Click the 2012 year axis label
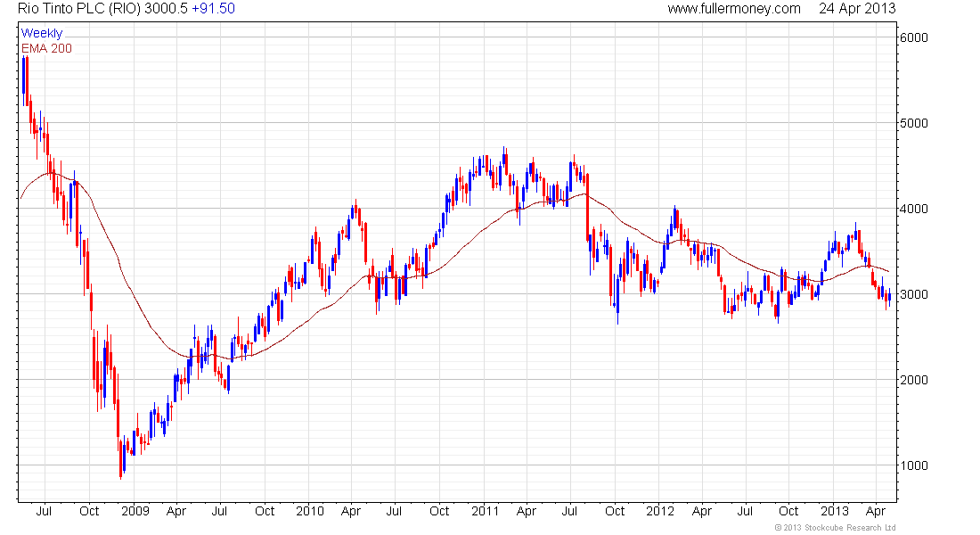This screenshot has width=980, height=535. 660,511
